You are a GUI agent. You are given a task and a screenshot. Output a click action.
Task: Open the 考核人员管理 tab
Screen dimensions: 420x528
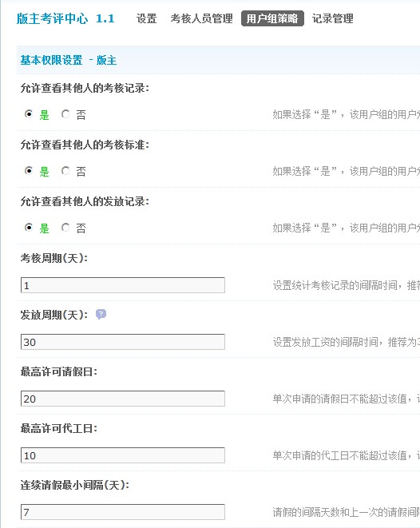pos(201,18)
